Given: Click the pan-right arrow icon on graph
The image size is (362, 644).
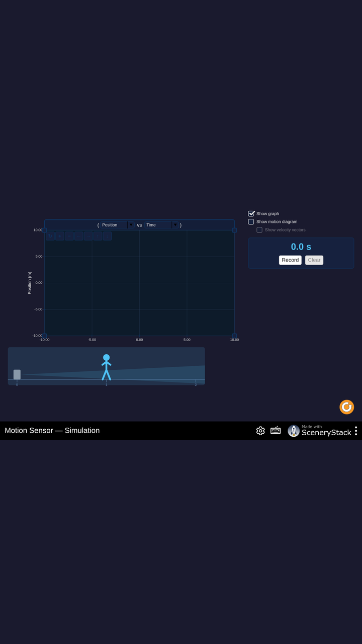Looking at the screenshot, I should click(88, 236).
